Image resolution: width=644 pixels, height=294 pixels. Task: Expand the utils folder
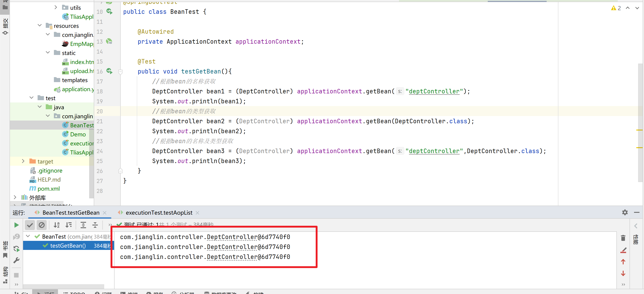(56, 7)
